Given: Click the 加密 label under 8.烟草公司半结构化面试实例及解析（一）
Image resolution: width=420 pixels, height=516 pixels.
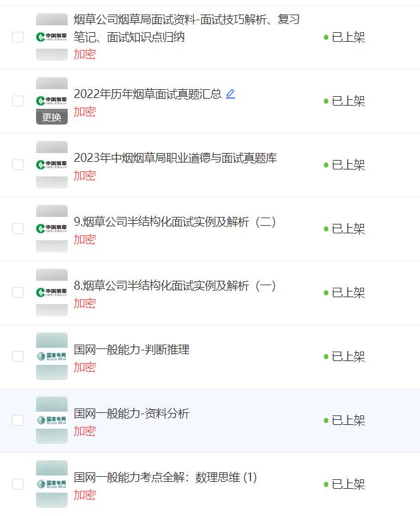Looking at the screenshot, I should click(85, 304).
